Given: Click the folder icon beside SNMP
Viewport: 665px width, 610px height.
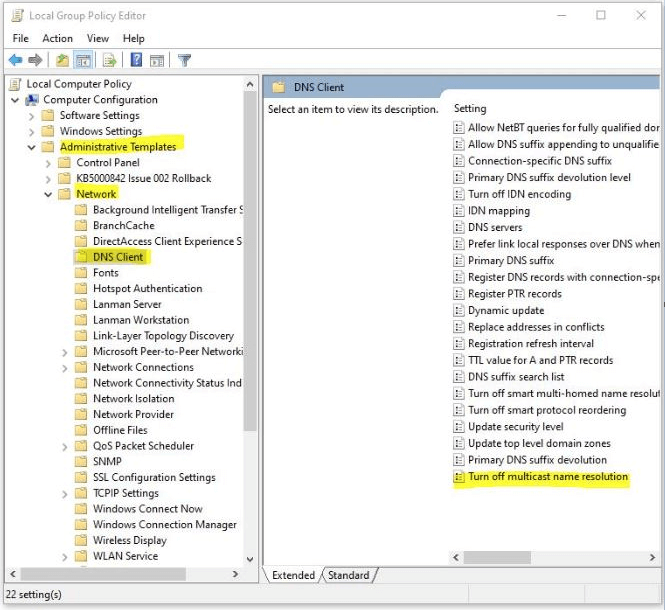Looking at the screenshot, I should click(81, 462).
